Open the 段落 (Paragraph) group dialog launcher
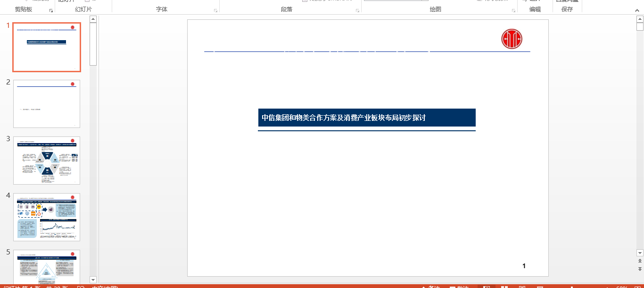The width and height of the screenshot is (644, 288). [357, 10]
